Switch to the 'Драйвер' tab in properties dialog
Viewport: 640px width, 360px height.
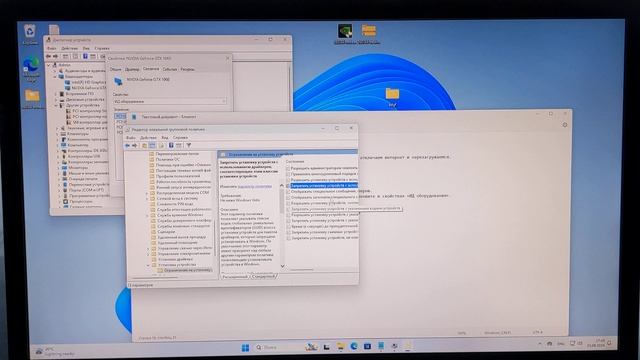coord(132,69)
